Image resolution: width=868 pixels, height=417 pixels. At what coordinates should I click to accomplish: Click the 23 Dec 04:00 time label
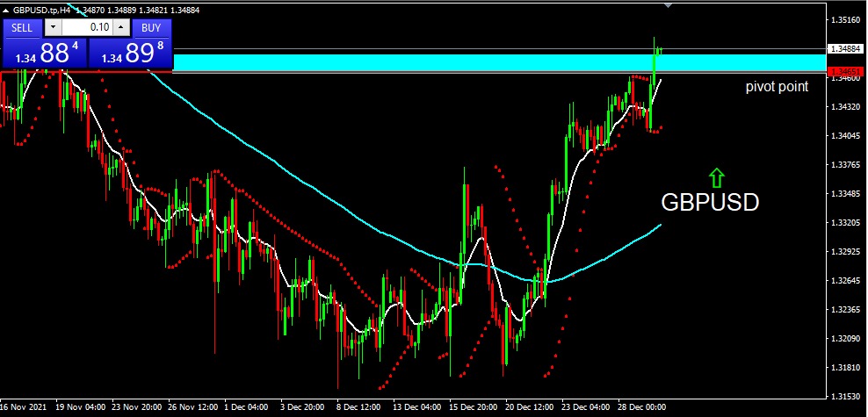coord(586,407)
